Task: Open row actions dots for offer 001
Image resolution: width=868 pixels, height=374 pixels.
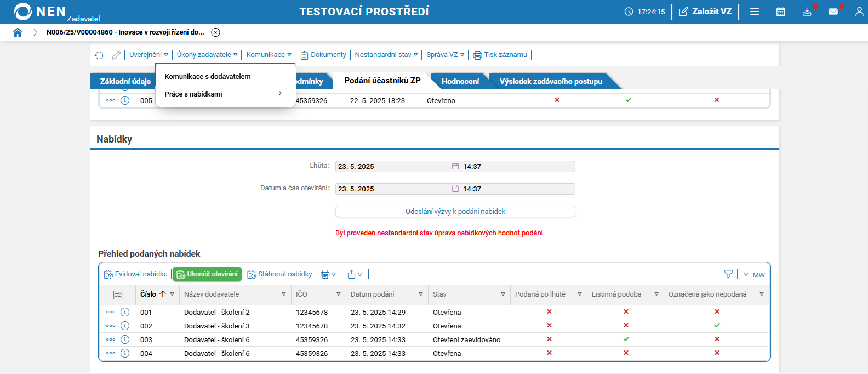Action: point(111,312)
